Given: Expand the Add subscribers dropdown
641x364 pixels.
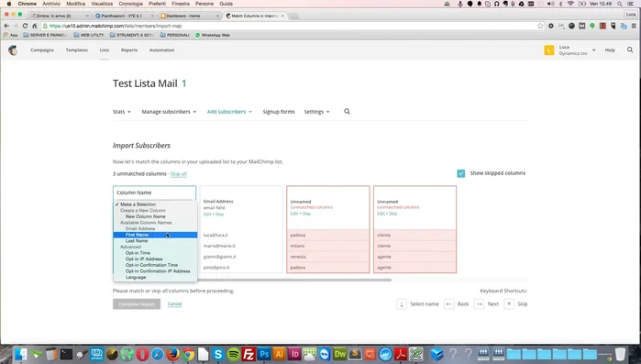Looking at the screenshot, I should [229, 112].
